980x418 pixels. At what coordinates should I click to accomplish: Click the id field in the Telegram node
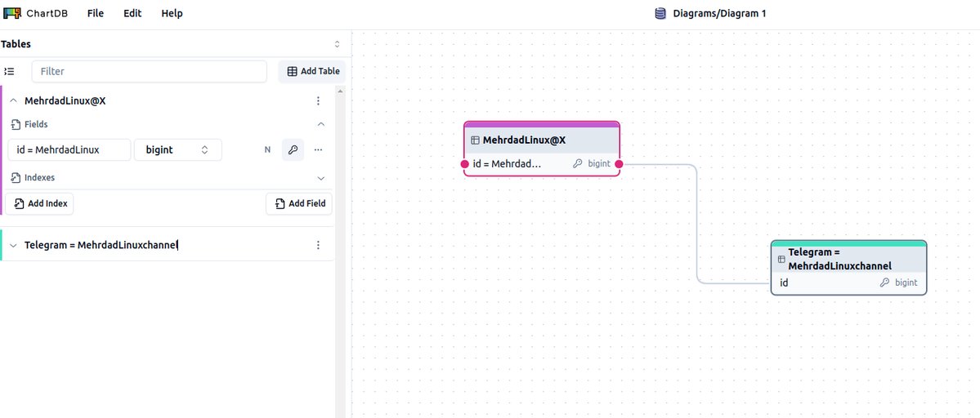[x=784, y=282]
